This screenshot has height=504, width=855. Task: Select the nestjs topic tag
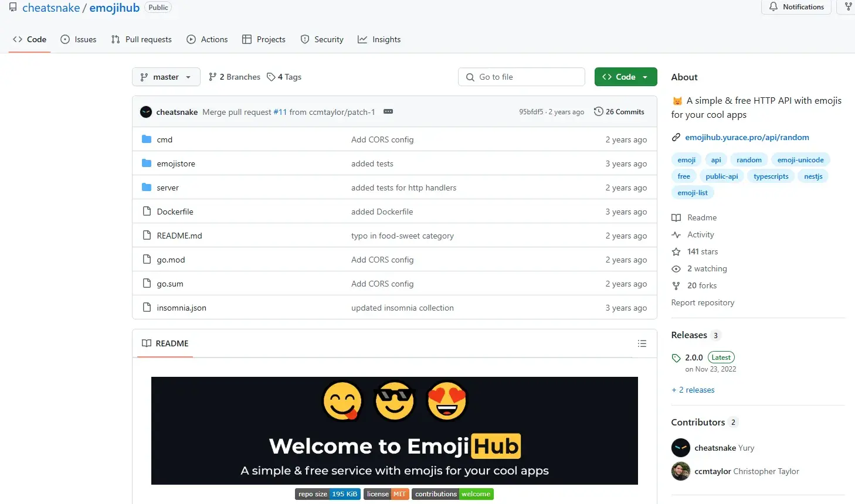(813, 176)
